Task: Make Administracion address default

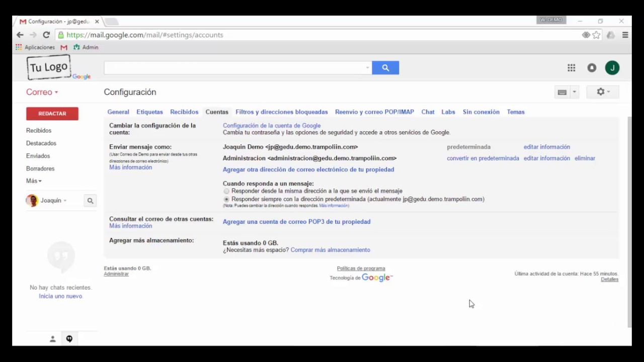Action: [483, 158]
